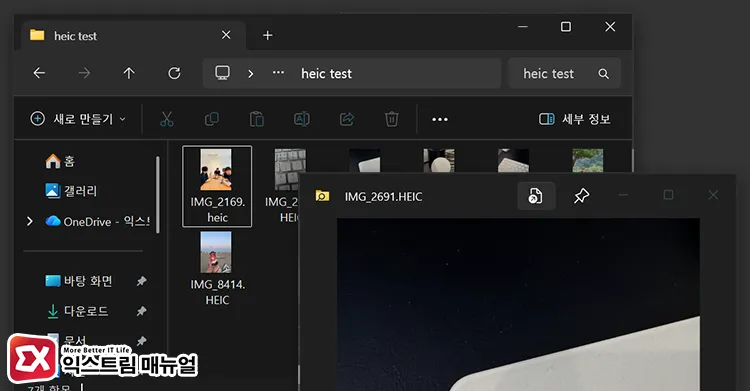Close the File Explorer window
Viewport: 750px width, 391px height.
tap(610, 27)
